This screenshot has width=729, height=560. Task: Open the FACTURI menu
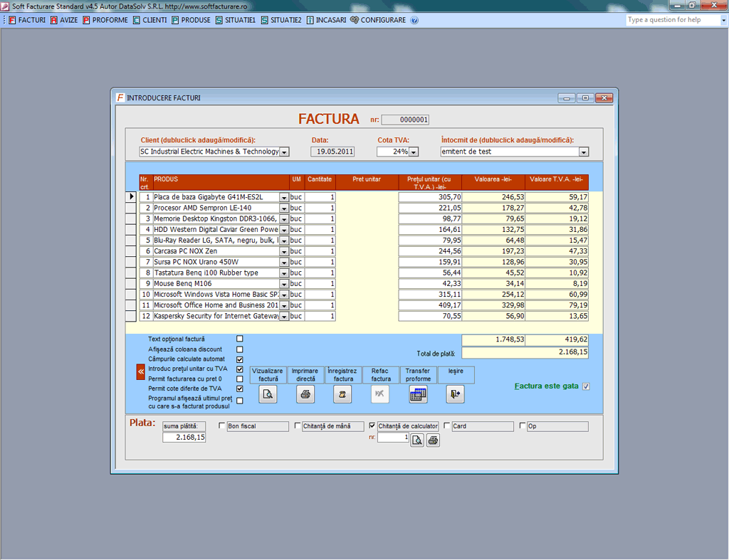(27, 21)
